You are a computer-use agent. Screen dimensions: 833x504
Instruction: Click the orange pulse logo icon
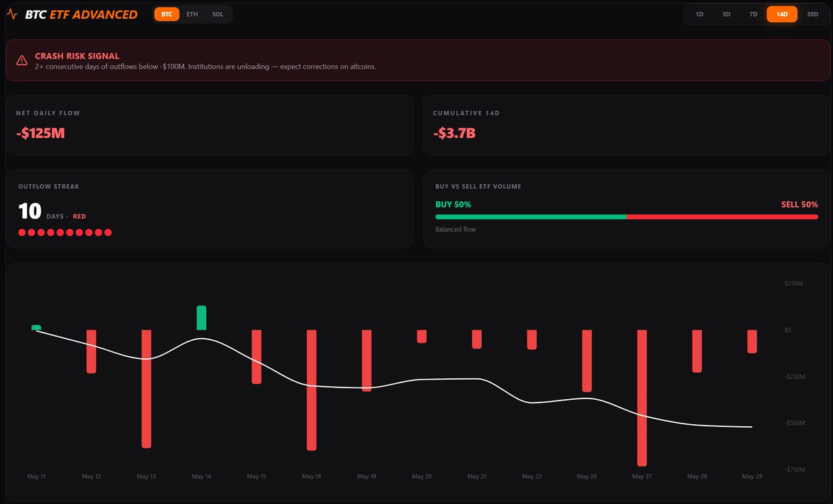click(12, 15)
